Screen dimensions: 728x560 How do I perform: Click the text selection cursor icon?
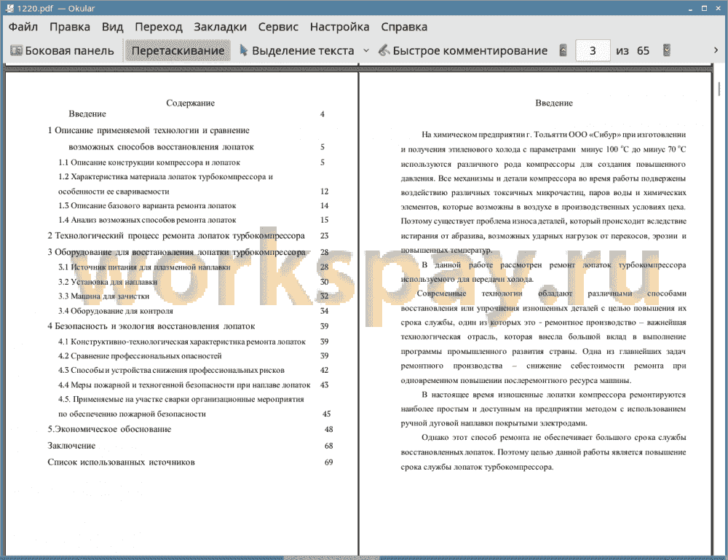pos(243,50)
